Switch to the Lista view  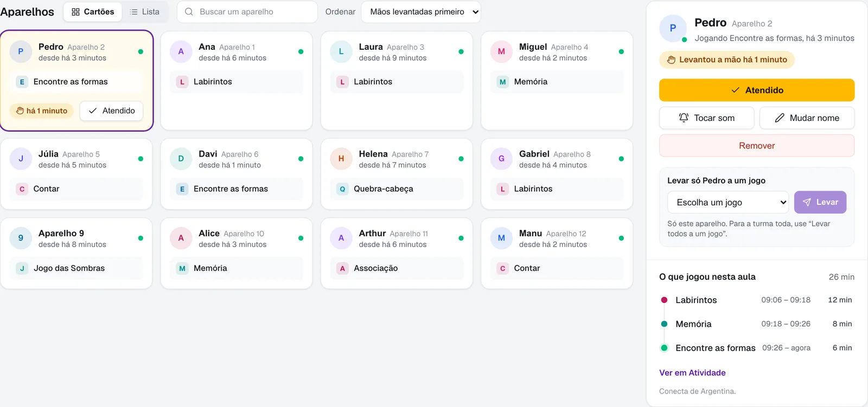point(145,12)
